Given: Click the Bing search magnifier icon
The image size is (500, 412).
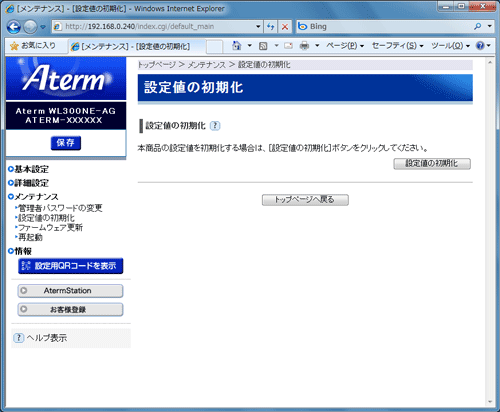Looking at the screenshot, I should pyautogui.click(x=478, y=26).
